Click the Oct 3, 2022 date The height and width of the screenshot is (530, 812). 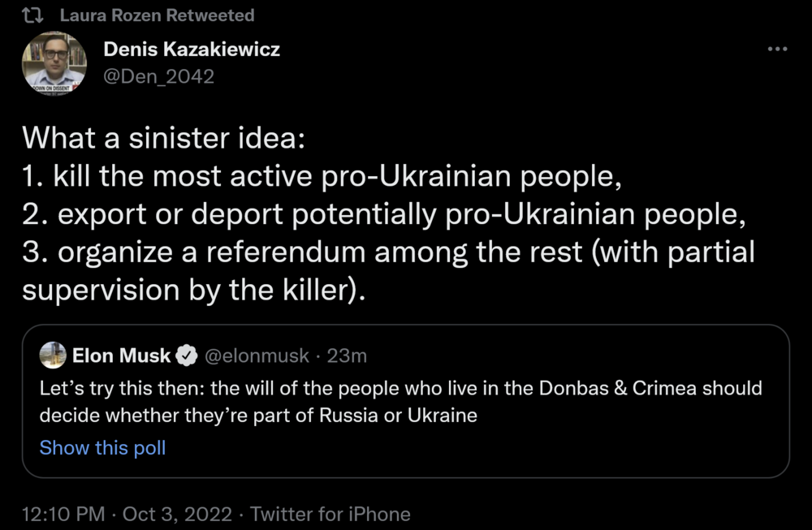point(178,514)
